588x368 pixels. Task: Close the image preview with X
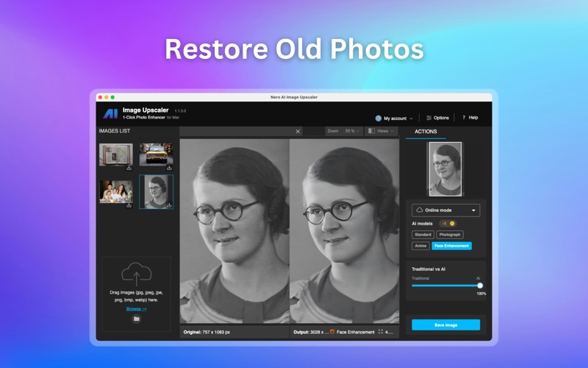click(x=298, y=131)
